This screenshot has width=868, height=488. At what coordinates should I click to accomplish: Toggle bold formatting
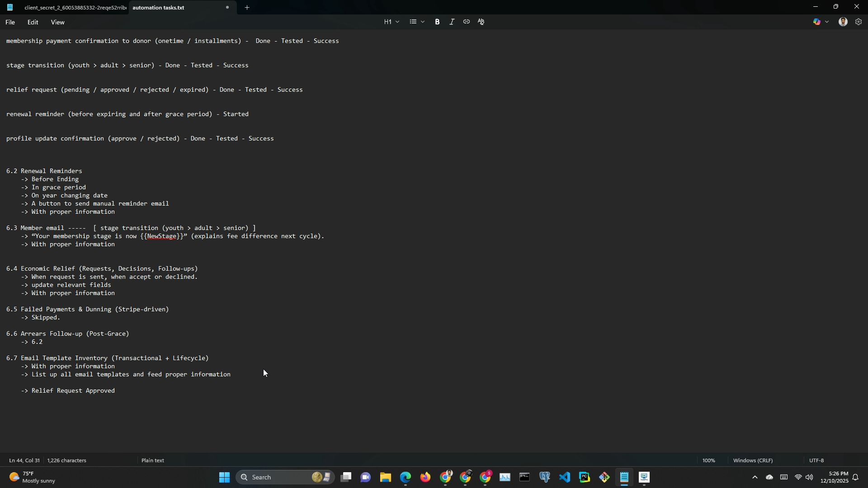pos(437,22)
